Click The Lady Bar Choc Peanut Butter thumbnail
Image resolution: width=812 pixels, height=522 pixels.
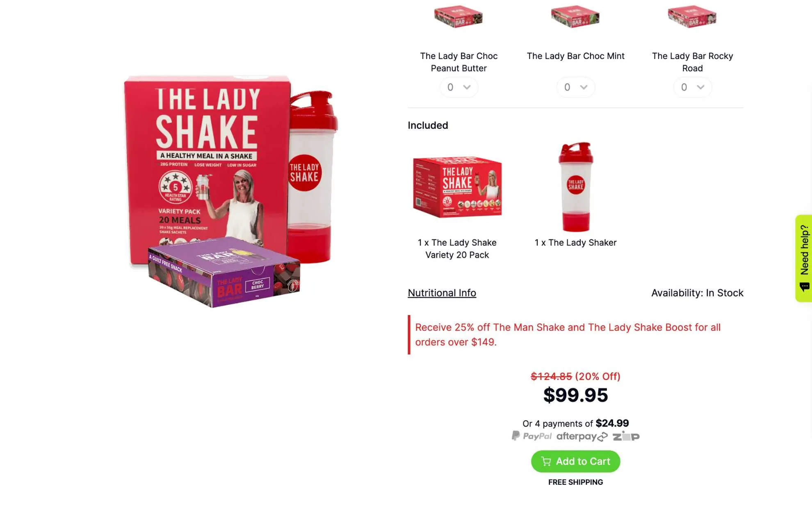[458, 16]
